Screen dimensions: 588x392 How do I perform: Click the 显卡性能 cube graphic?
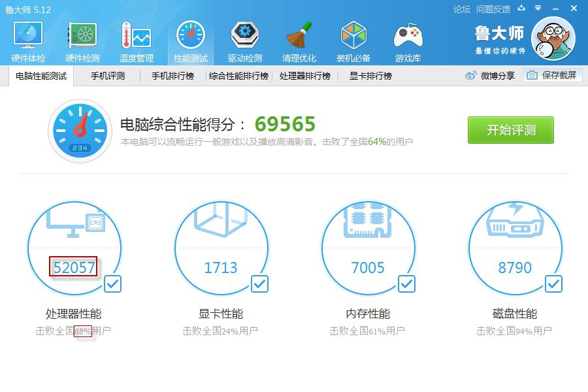coord(221,220)
